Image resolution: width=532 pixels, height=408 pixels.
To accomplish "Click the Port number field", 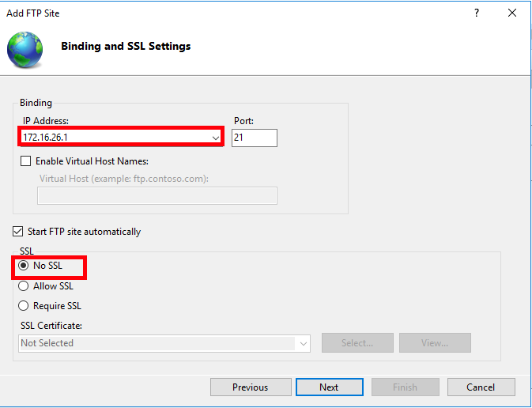I will (255, 138).
